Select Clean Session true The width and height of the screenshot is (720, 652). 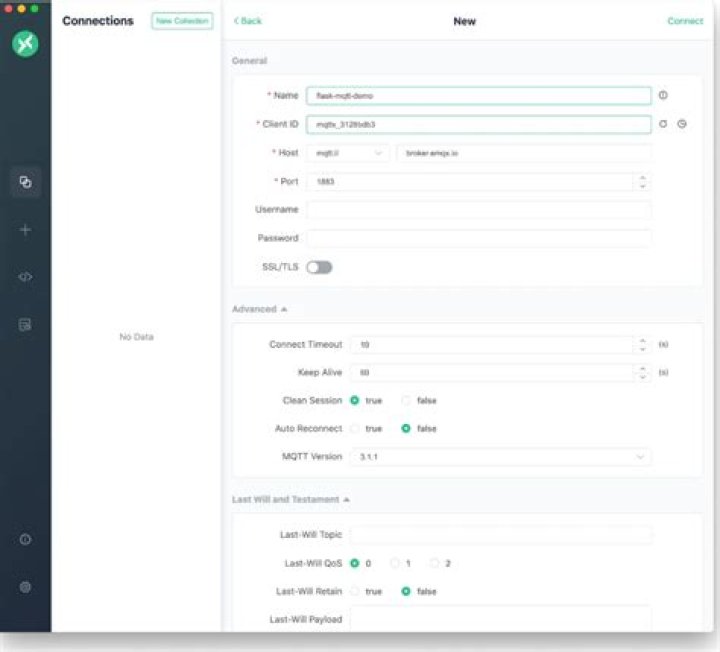tap(354, 400)
